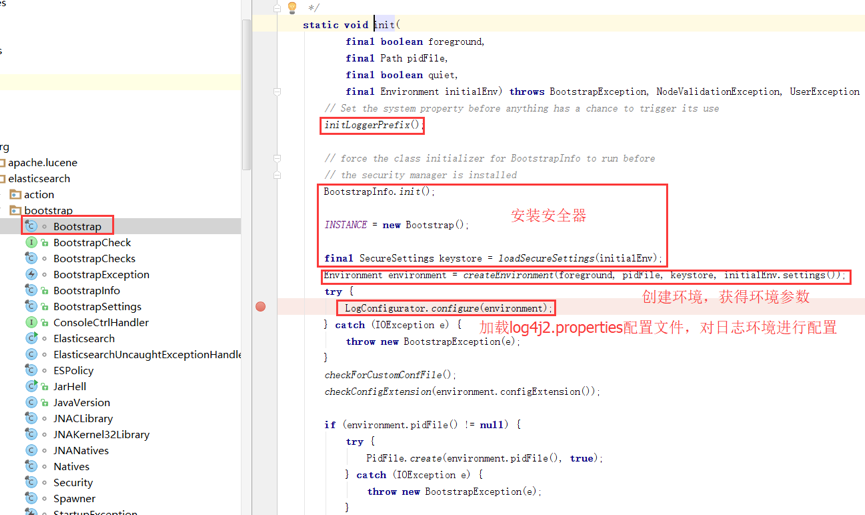Open JNAKernel32Library class file
Image resolution: width=865 pixels, height=515 pixels.
(x=102, y=434)
